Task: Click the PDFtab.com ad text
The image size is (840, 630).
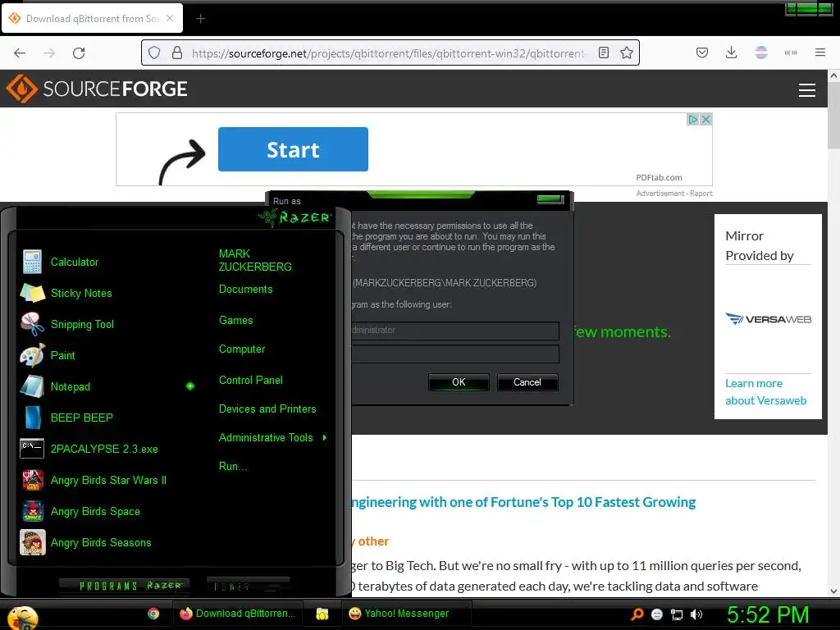Action: [659, 177]
